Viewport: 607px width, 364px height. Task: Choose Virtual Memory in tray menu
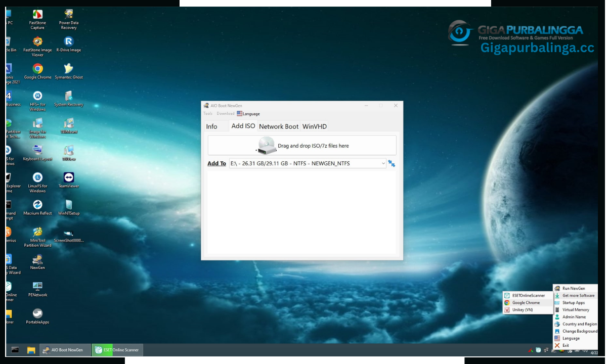[576, 310]
